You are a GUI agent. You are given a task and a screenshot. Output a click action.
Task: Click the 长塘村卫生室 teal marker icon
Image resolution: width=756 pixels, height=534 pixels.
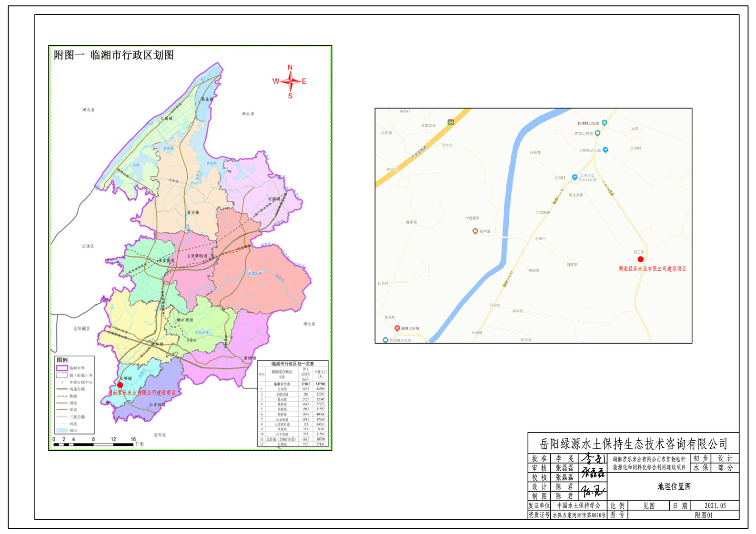coord(605,123)
